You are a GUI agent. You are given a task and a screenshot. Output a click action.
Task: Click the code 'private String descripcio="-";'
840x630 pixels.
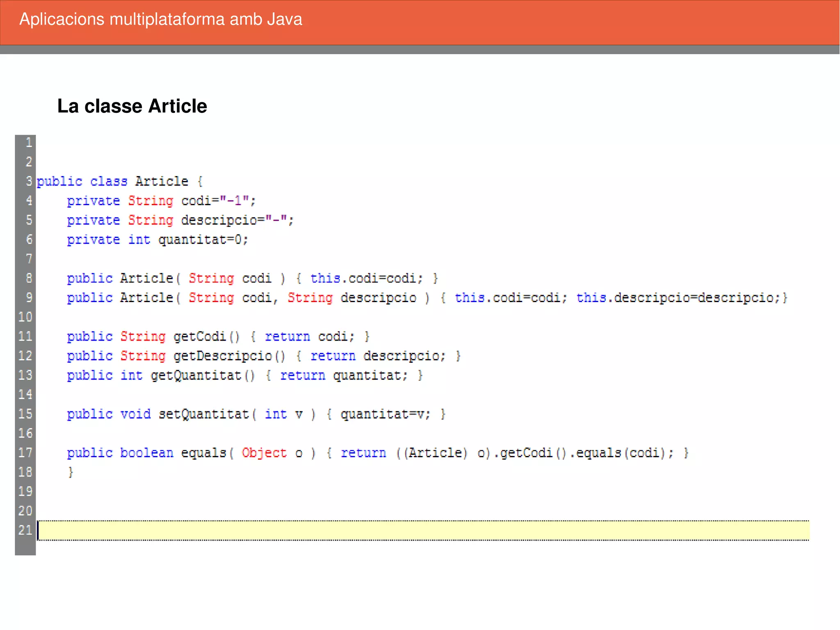[180, 220]
